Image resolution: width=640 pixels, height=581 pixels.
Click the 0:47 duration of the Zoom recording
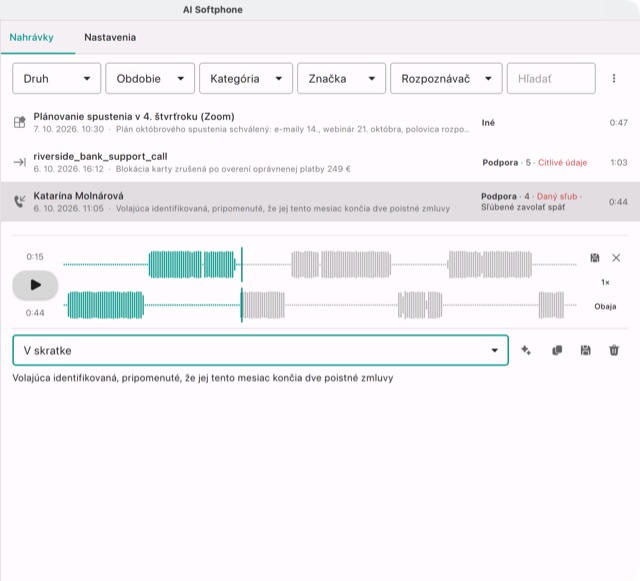[x=618, y=123]
